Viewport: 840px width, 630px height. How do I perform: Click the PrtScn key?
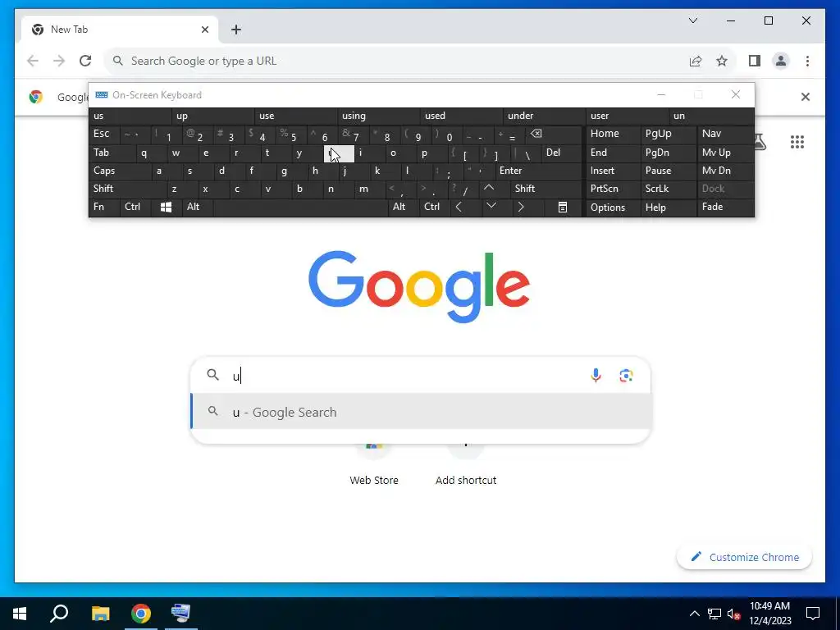(x=614, y=189)
